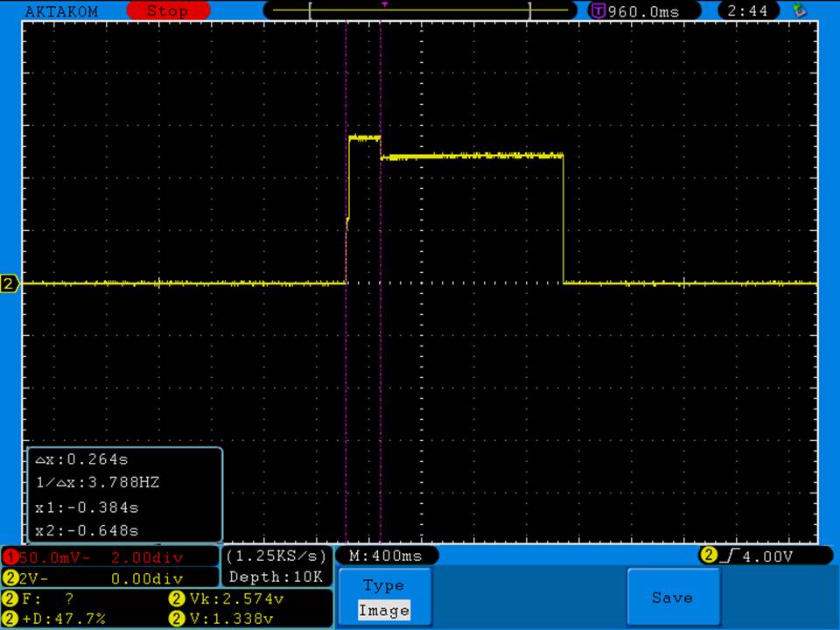
Task: Click the USB connection icon at top right
Action: click(798, 11)
